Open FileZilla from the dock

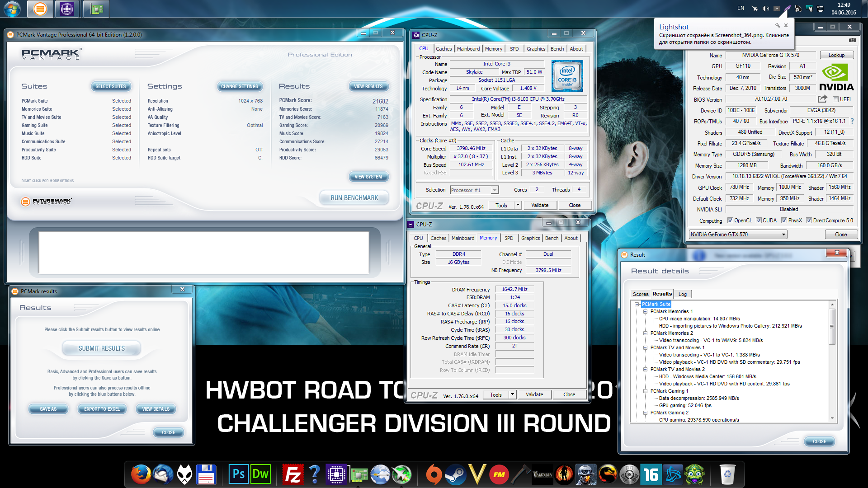[292, 474]
